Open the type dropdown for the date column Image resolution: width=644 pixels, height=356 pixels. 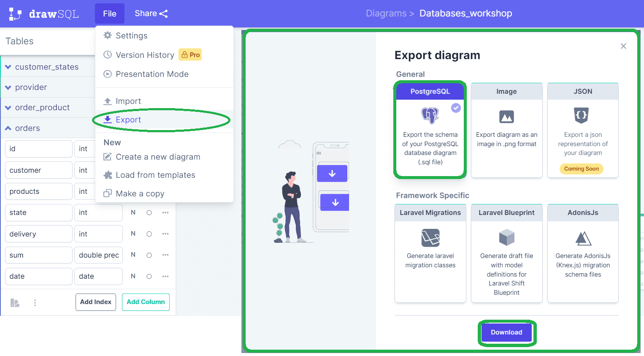[99, 276]
